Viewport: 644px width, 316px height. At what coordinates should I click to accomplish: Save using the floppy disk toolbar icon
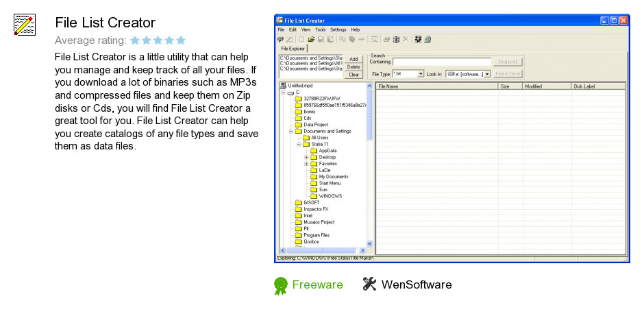[x=321, y=40]
